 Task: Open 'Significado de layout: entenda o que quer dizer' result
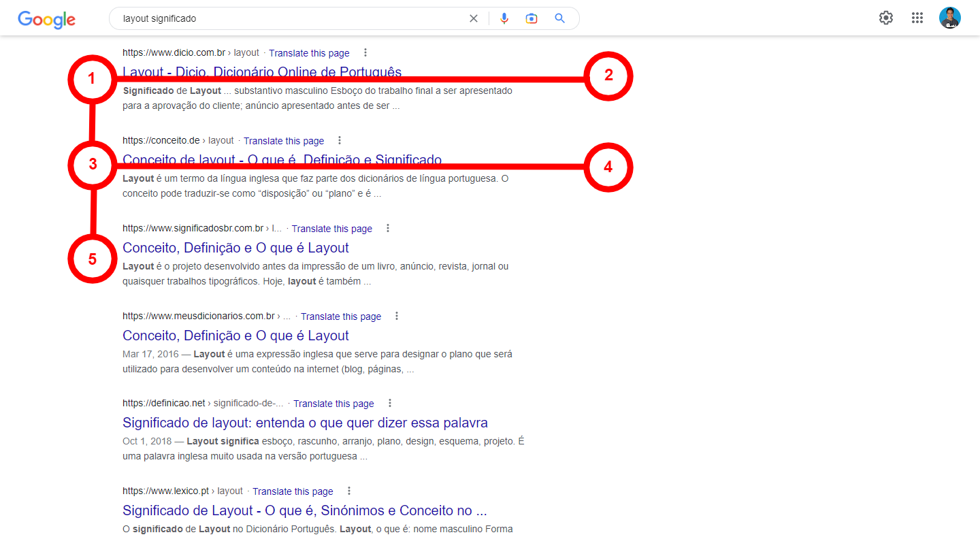(x=305, y=423)
